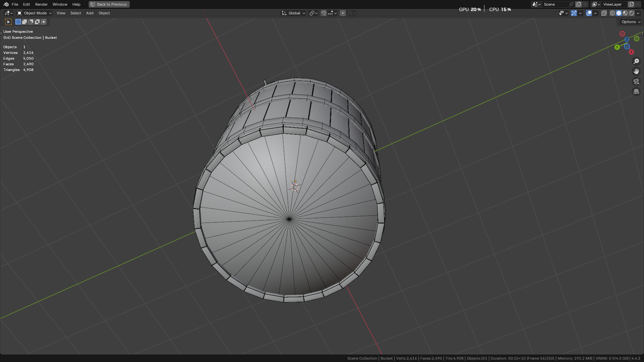Toggle snapping magnet icon

324,13
